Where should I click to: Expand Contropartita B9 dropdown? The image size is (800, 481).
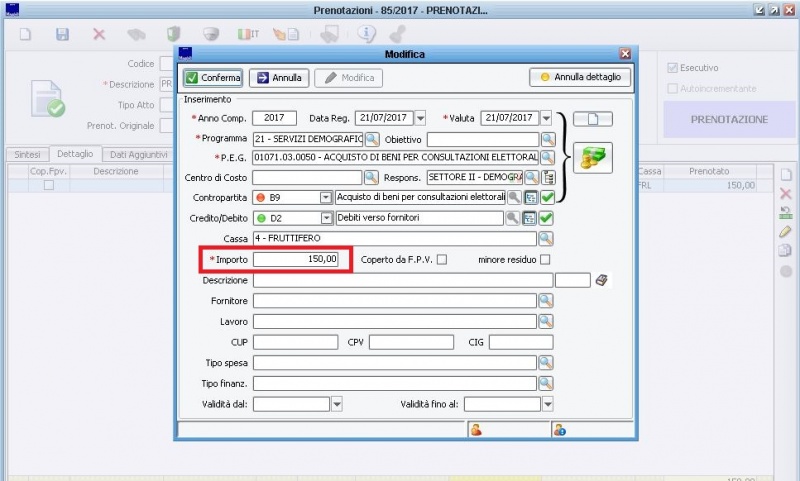point(326,197)
